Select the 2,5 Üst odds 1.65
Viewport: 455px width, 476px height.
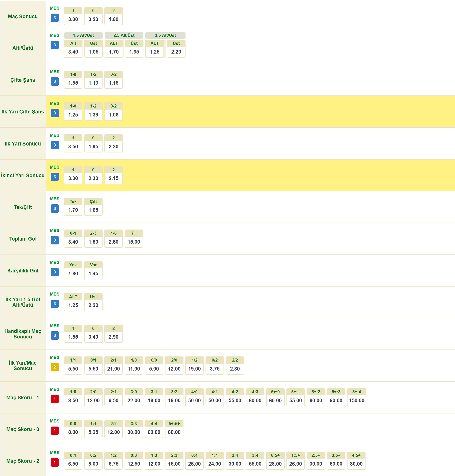click(134, 52)
